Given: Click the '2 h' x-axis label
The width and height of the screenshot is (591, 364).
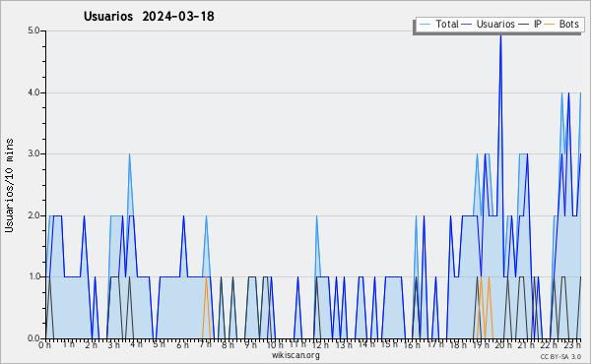Looking at the screenshot, I should click(x=91, y=344).
